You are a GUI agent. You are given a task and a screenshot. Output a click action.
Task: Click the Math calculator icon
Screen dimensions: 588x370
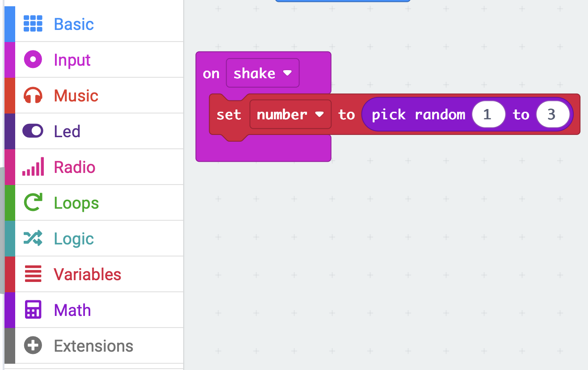[33, 310]
